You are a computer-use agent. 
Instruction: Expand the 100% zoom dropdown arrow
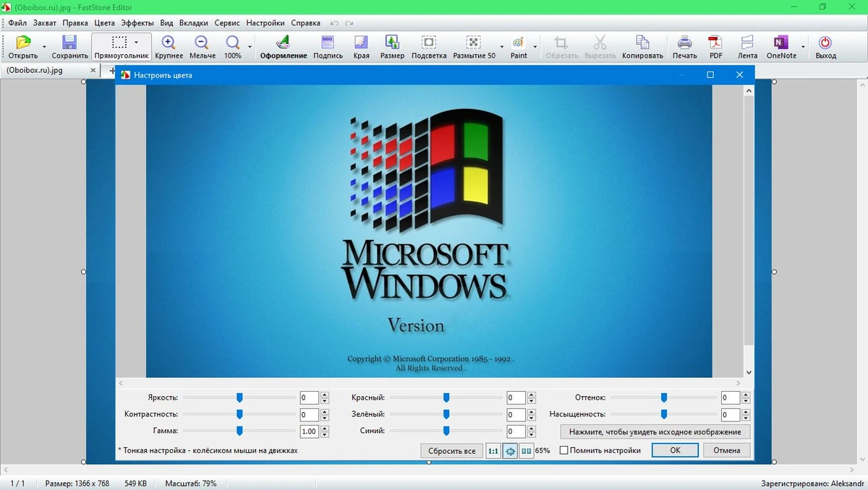(x=250, y=46)
